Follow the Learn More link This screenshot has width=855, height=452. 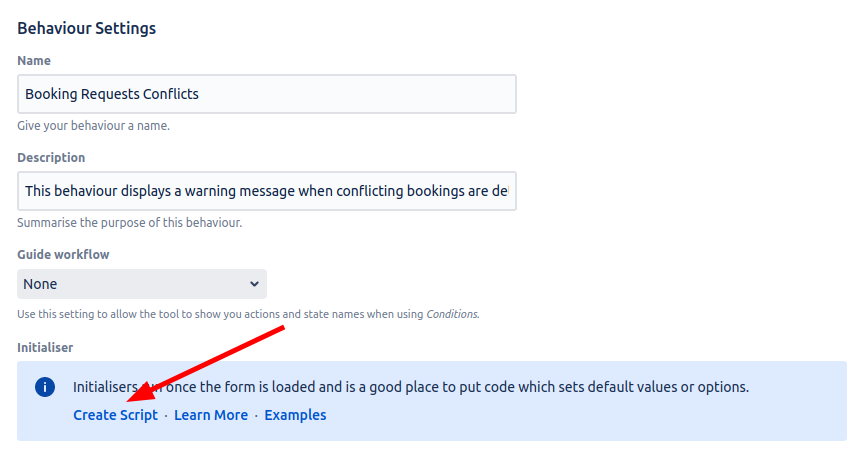[211, 415]
